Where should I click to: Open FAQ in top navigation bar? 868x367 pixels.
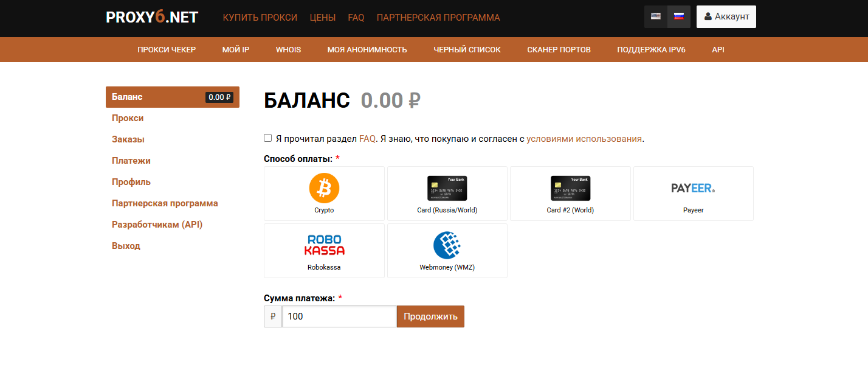point(356,18)
